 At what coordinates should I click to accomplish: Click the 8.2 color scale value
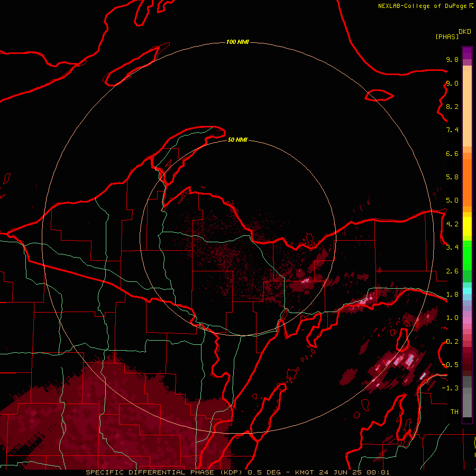click(x=452, y=106)
